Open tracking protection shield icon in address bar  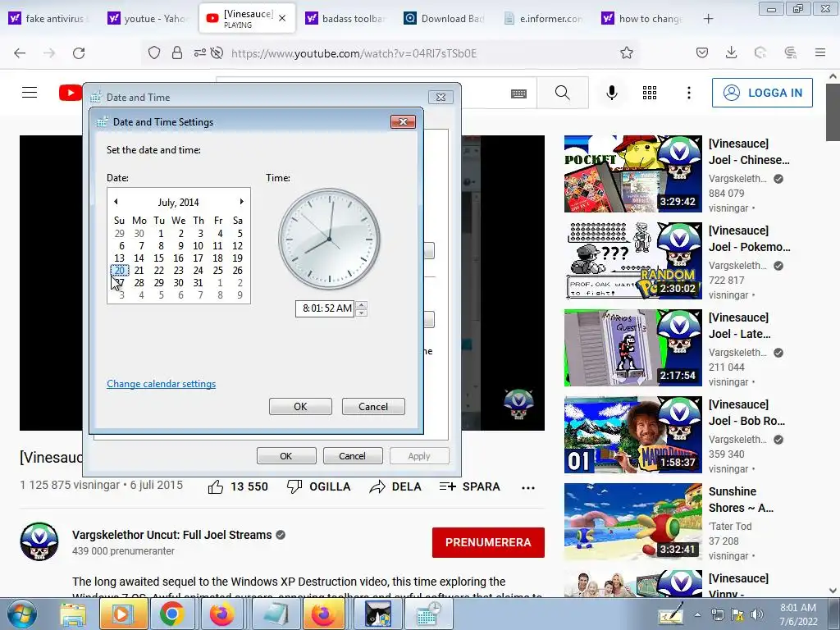coord(154,52)
